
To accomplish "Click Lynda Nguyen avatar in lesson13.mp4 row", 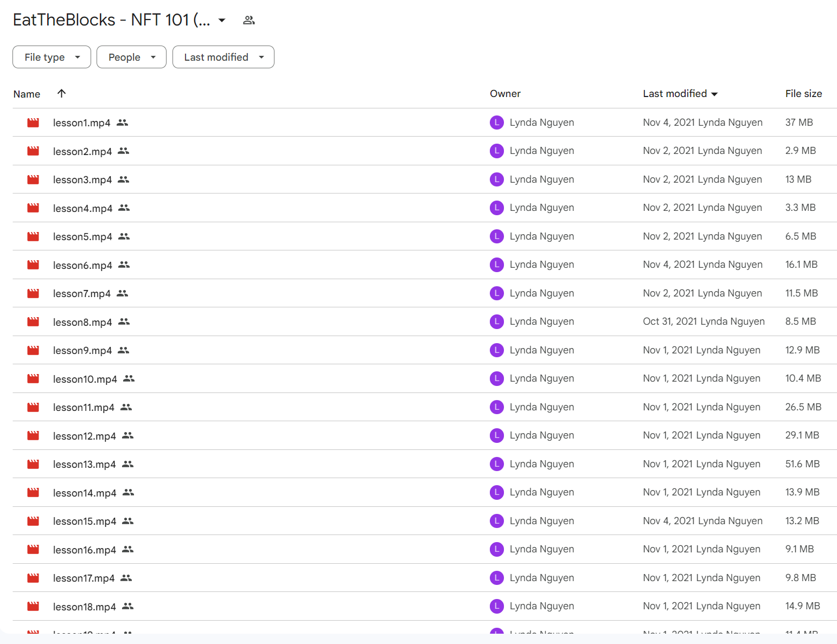I will [497, 464].
